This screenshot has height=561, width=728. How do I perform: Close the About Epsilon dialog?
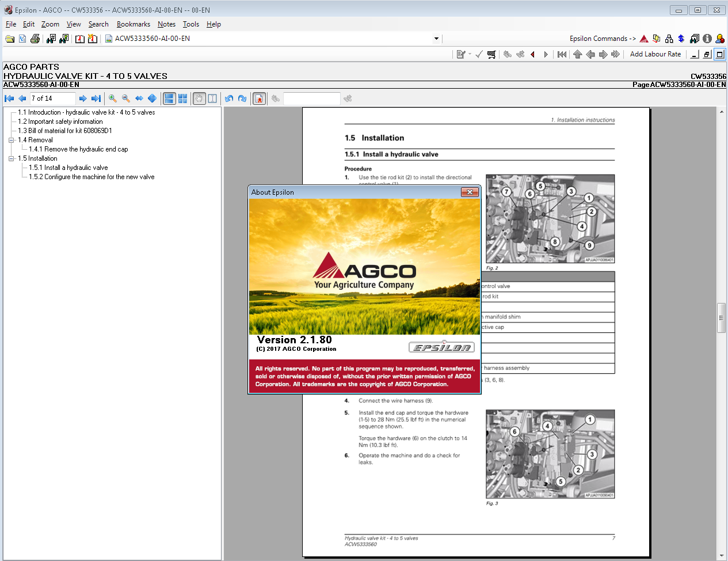(470, 192)
